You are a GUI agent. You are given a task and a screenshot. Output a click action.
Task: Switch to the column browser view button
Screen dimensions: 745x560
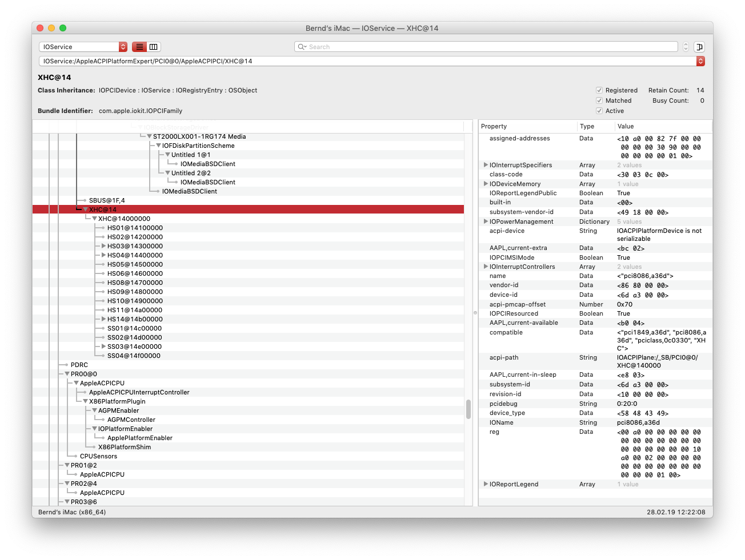[154, 47]
